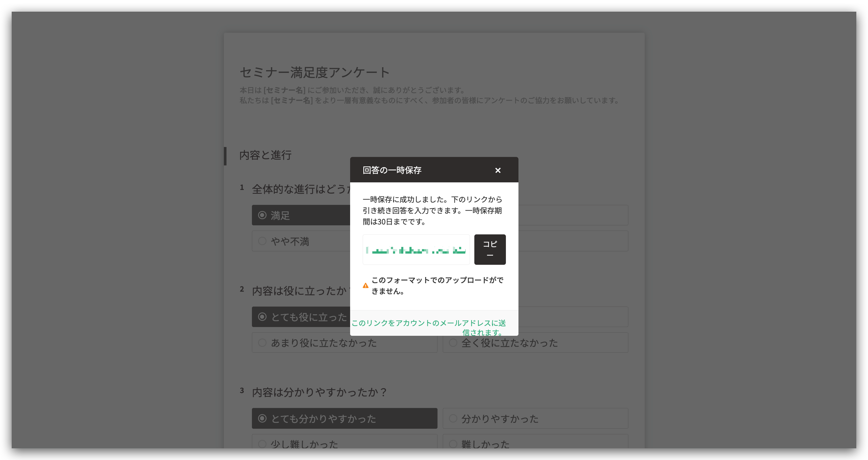The width and height of the screenshot is (868, 460).
Task: Pick the 少し難しかった option
Action: point(344,442)
